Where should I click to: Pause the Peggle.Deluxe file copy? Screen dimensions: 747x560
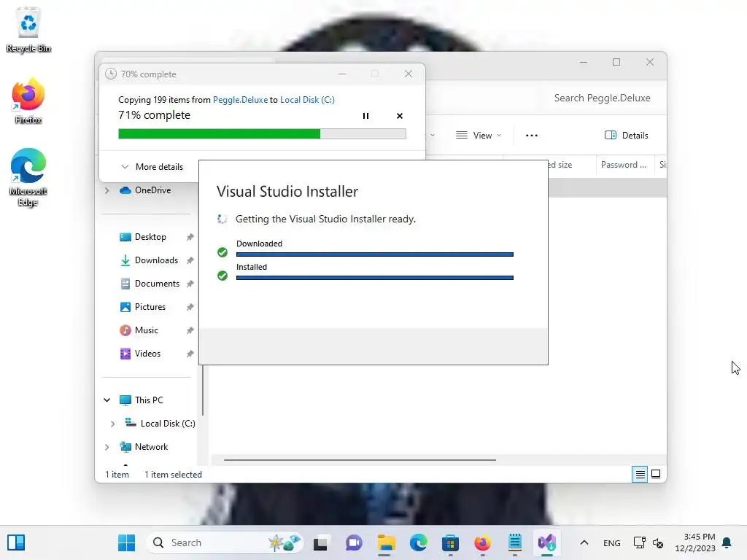[x=365, y=116]
